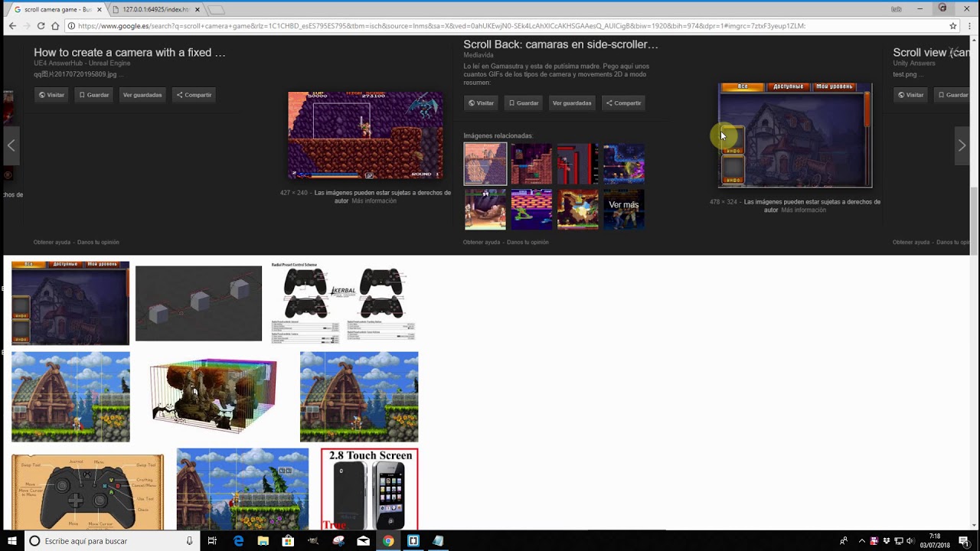Image resolution: width=980 pixels, height=551 pixels.
Task: Open the Mail app from the taskbar
Action: point(363,540)
